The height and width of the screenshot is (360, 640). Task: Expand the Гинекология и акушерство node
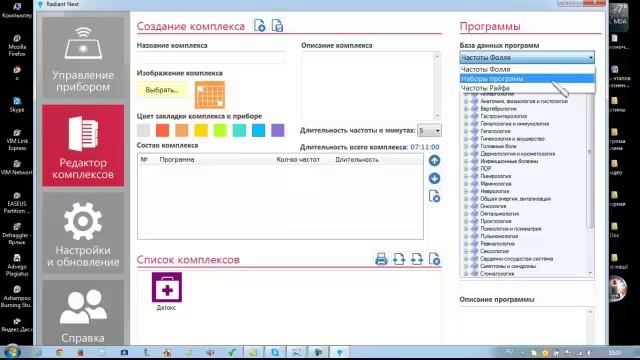click(x=466, y=139)
